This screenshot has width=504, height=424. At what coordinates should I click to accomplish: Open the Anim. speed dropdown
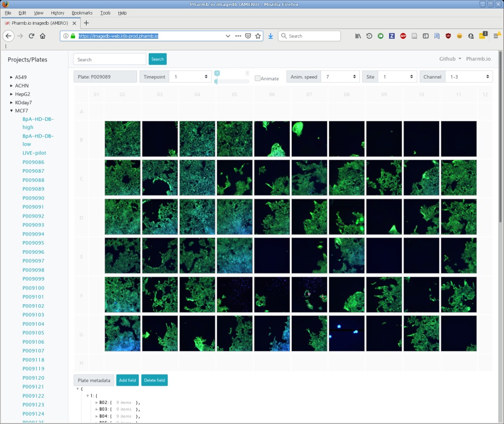(340, 77)
